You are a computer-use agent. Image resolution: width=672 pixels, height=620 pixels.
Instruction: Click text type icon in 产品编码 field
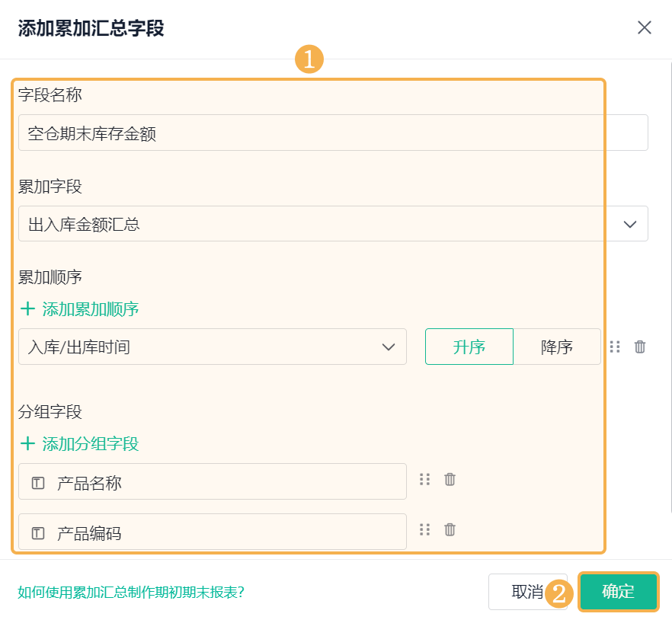(38, 533)
